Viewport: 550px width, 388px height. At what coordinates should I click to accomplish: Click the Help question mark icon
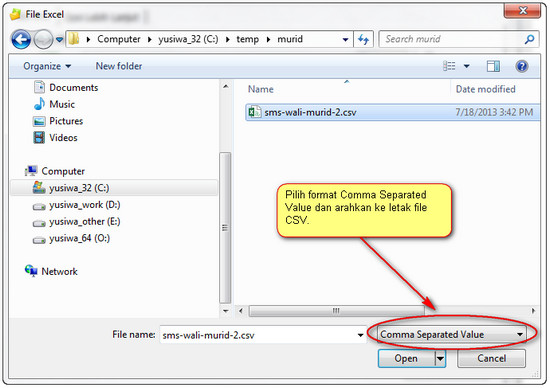click(522, 66)
